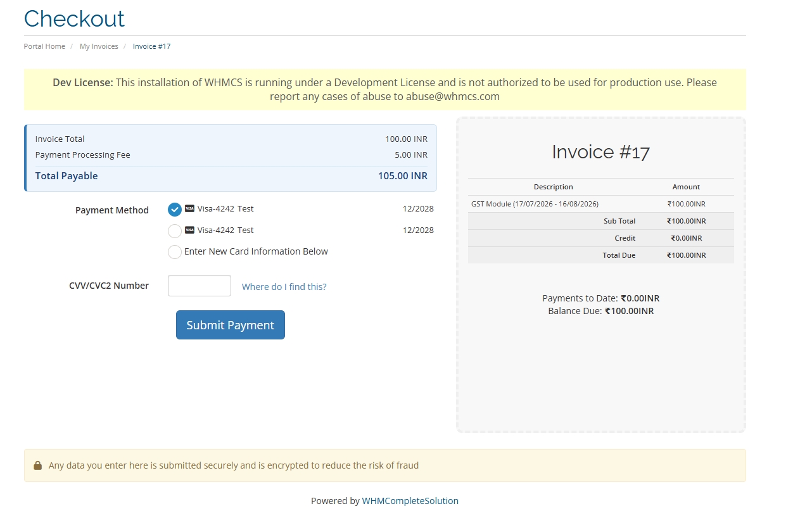Select the second Visa-4242 Test card radio
Screen dimensions: 812x518
click(175, 231)
